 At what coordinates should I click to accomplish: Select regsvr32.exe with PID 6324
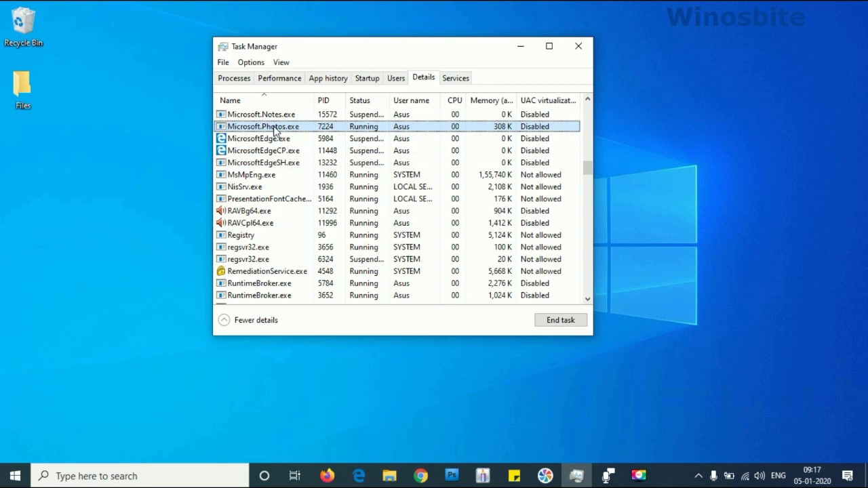click(x=398, y=259)
